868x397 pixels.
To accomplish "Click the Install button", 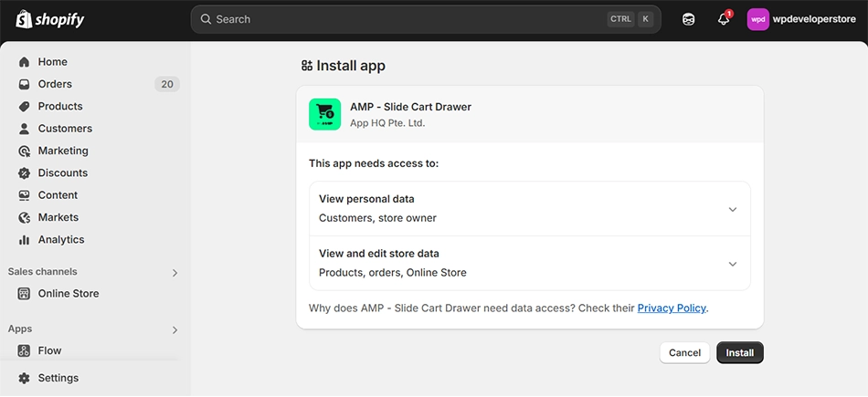I will tap(740, 353).
